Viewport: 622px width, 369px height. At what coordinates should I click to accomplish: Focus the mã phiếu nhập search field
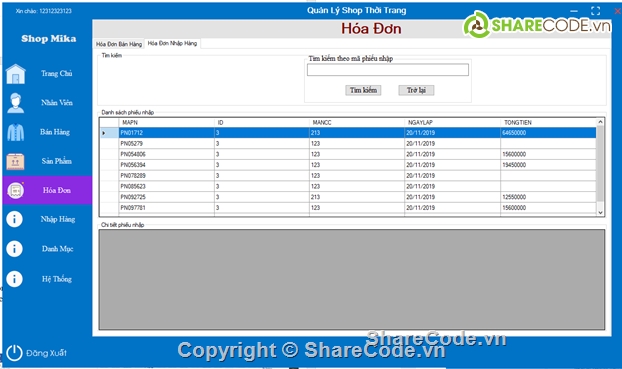[x=388, y=70]
